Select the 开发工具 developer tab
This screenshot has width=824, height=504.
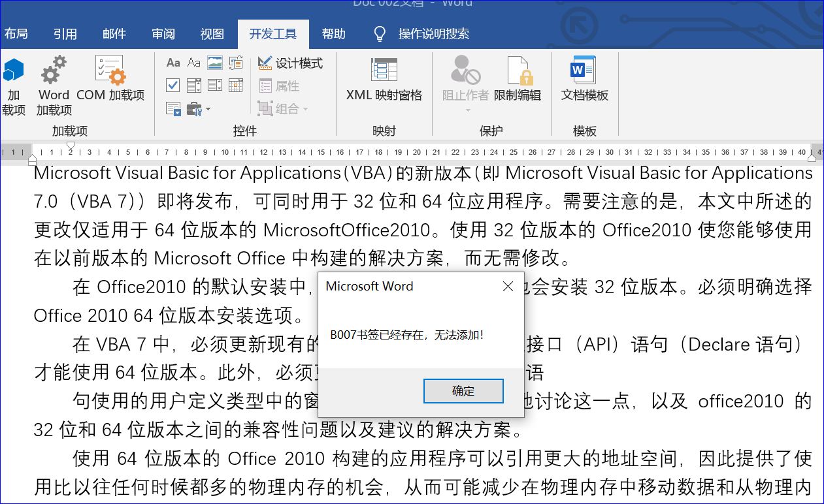coord(273,34)
